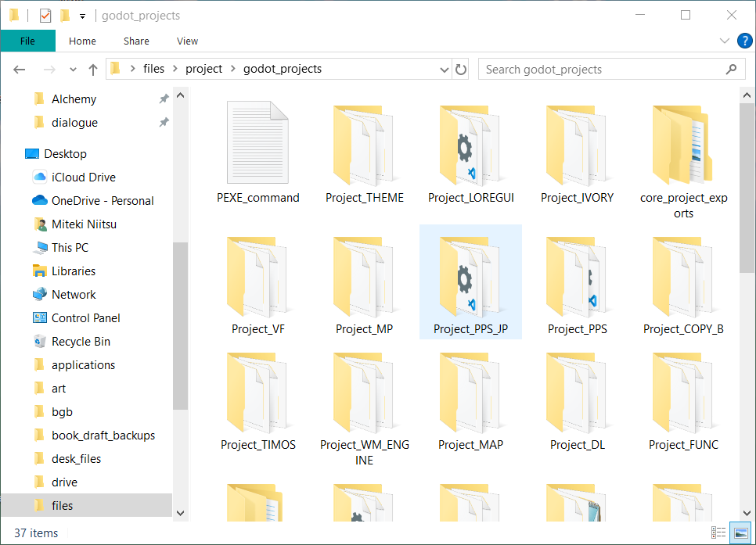Select This PC in navigation pane

pos(70,248)
